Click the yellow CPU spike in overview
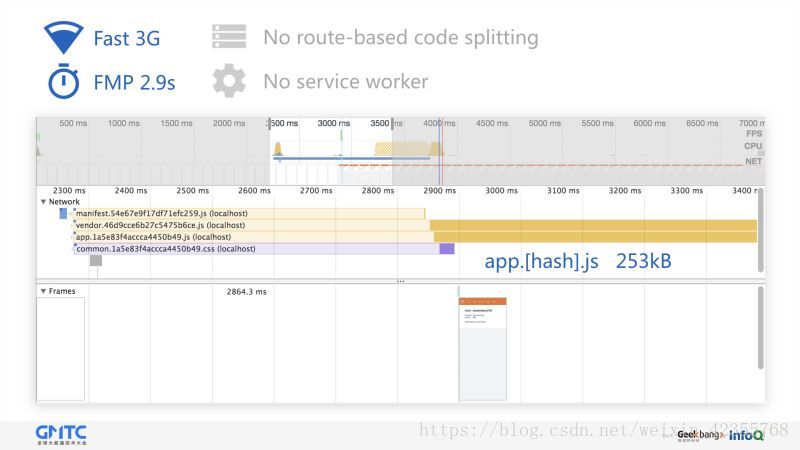Viewport: 800px width, 450px height. [x=278, y=149]
